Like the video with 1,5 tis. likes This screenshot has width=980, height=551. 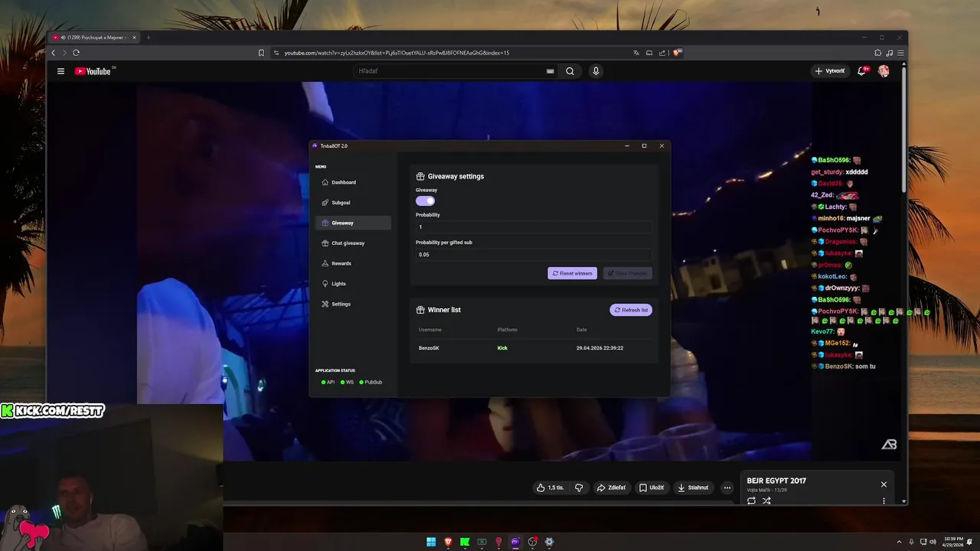pos(550,487)
